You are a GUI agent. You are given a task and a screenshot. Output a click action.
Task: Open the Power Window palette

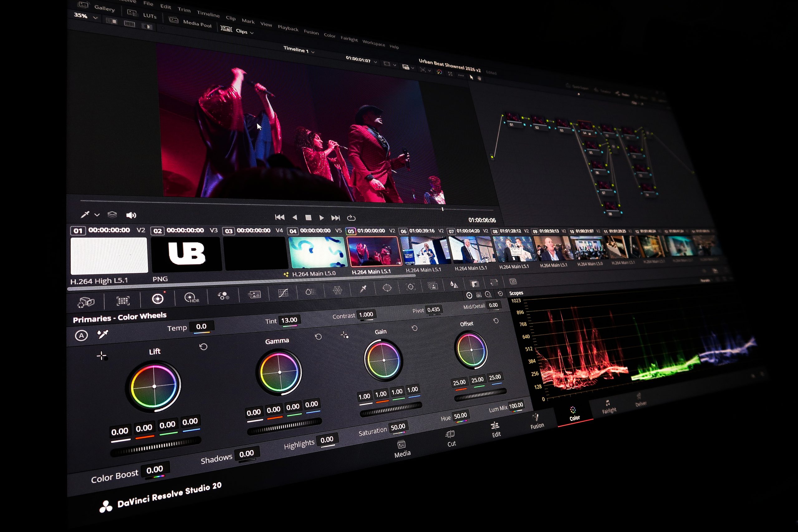coord(387,288)
